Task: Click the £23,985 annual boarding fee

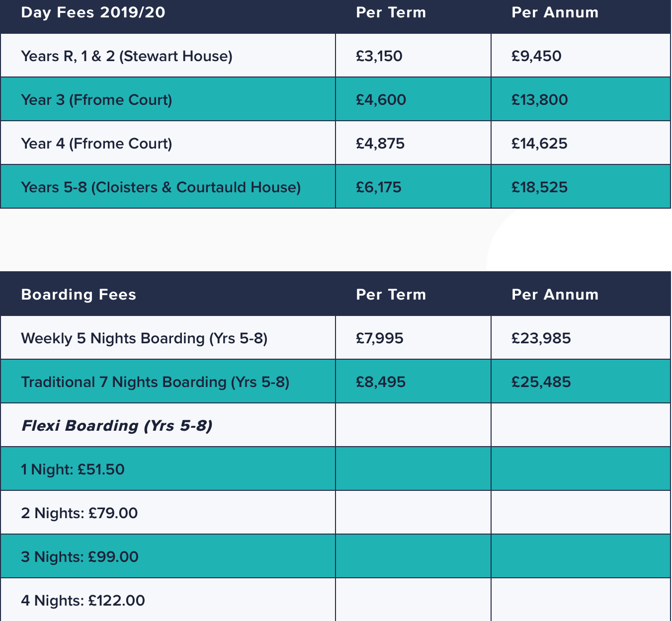Action: 541,338
